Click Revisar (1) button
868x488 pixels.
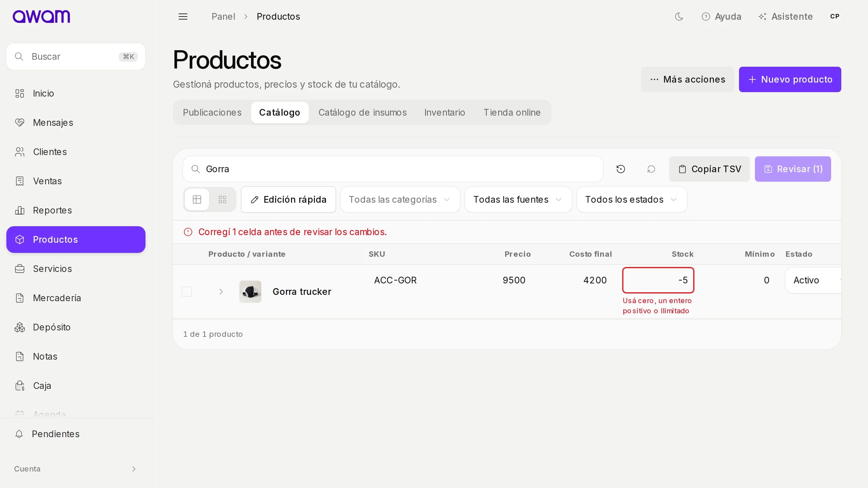click(x=793, y=169)
